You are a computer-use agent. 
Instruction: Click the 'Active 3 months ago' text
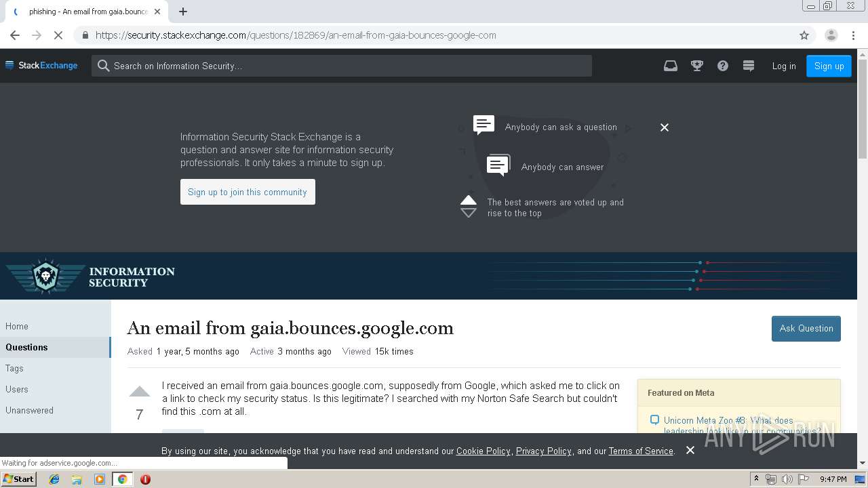291,351
